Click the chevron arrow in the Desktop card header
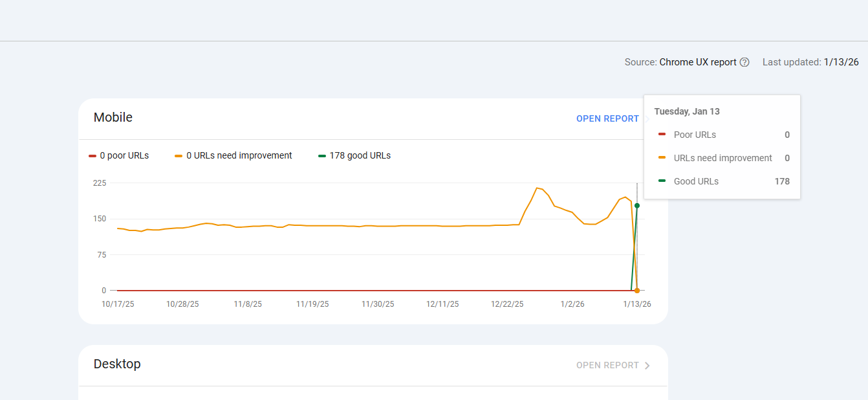The image size is (868, 400). click(x=647, y=366)
